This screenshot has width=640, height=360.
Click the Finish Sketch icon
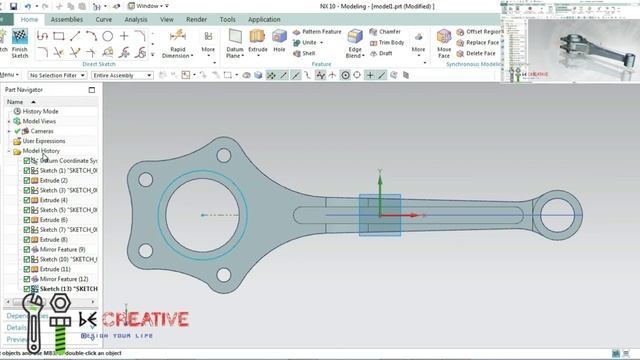pos(20,37)
